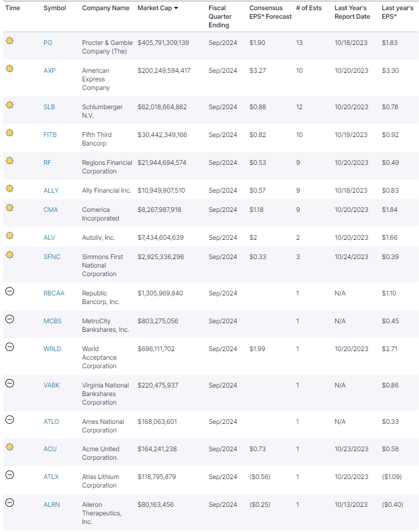Open the ATLO symbol link

tap(51, 422)
